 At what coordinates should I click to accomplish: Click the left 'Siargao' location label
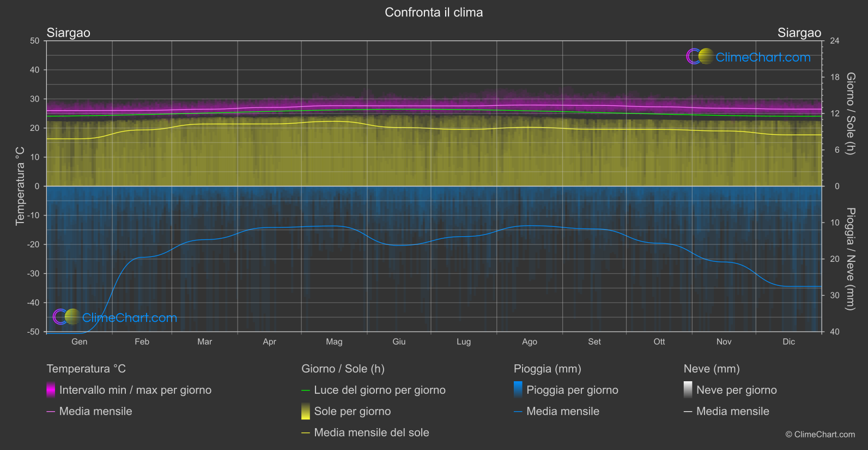pyautogui.click(x=69, y=33)
